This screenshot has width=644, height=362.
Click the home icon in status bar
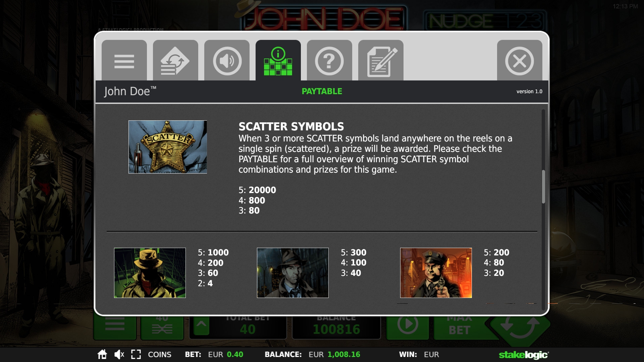[x=102, y=354]
